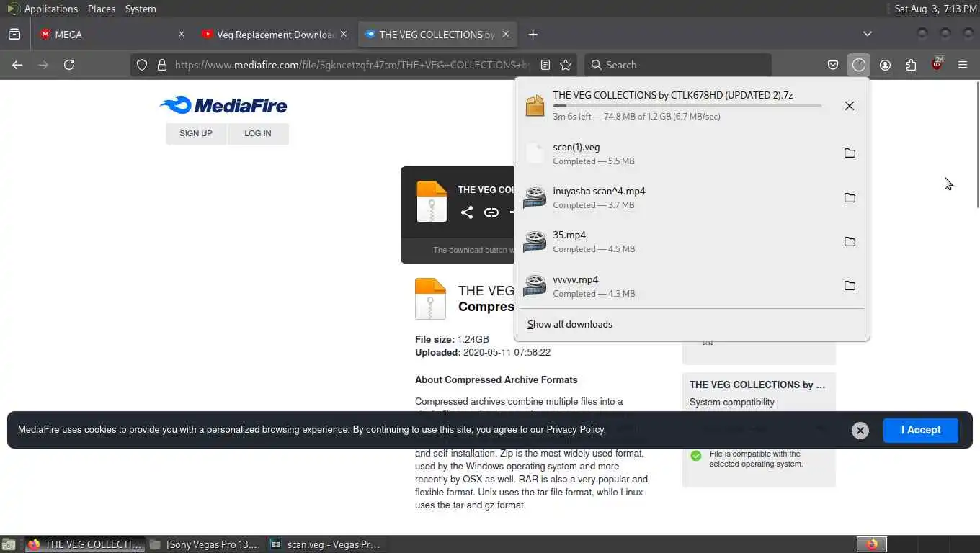This screenshot has height=553, width=980.
Task: Open the Firefox account icon
Action: tap(885, 65)
